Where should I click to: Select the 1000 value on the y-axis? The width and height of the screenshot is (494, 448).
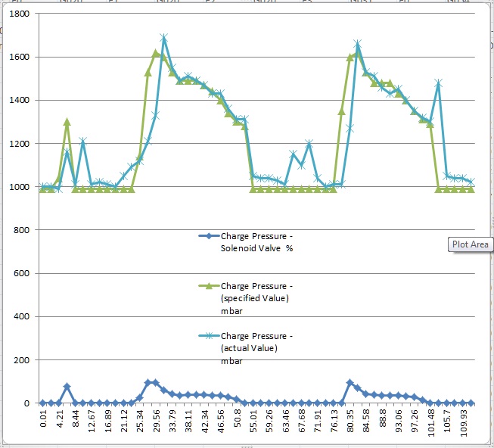pos(17,187)
